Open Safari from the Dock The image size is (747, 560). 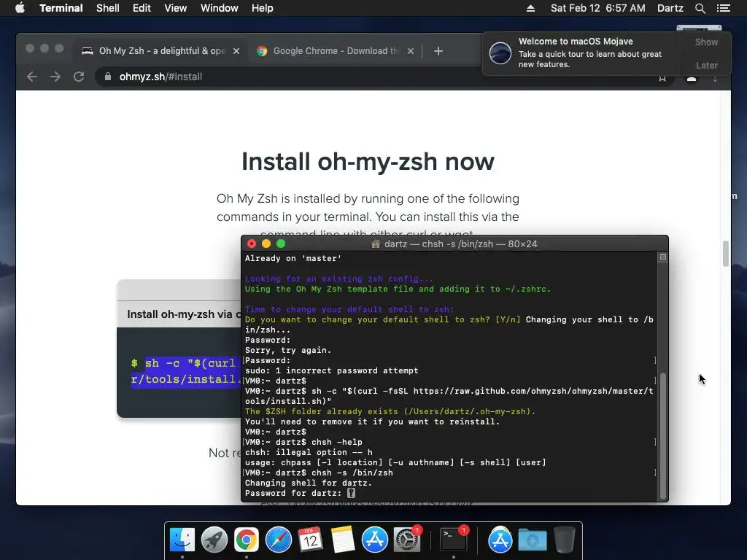click(x=278, y=540)
